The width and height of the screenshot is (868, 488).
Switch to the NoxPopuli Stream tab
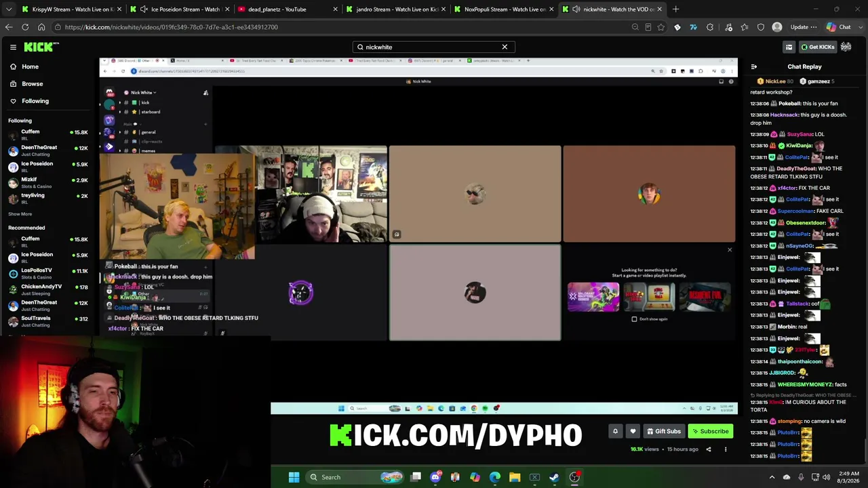pyautogui.click(x=505, y=9)
